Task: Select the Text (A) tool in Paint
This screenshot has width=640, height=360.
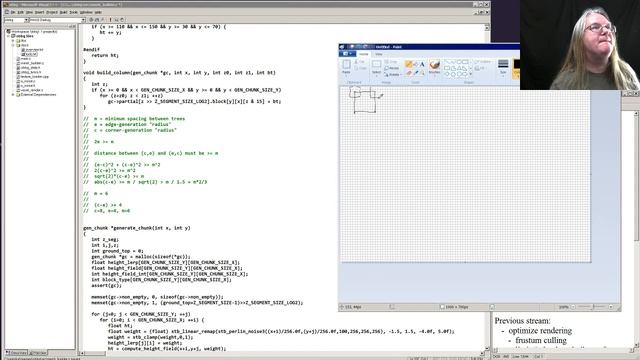Action: point(422,64)
